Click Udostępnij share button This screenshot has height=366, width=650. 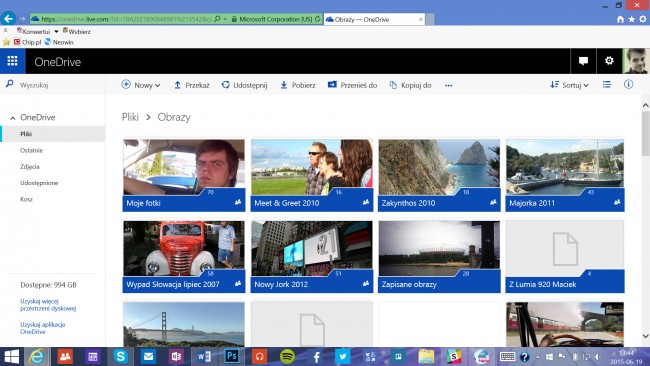click(244, 85)
